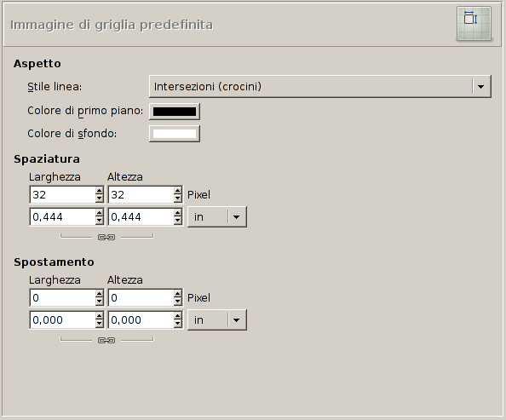Click the Colore di primo piano black swatch
The image size is (506, 420).
tap(175, 112)
